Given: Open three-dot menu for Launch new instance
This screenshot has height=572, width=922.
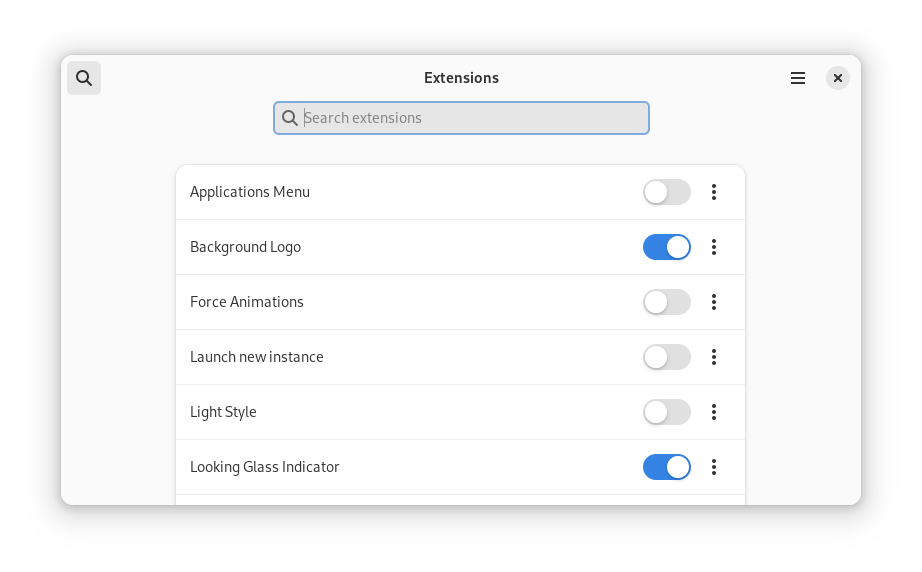Looking at the screenshot, I should [714, 357].
